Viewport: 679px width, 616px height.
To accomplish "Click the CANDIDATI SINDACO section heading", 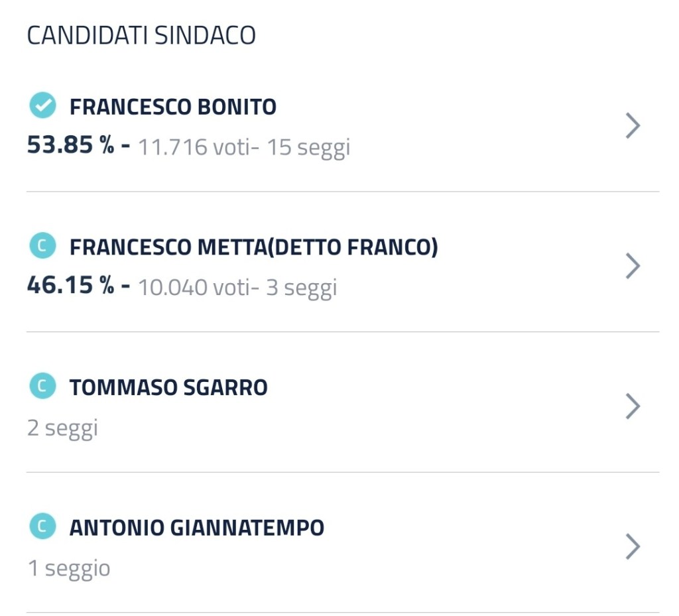I will click(x=141, y=36).
